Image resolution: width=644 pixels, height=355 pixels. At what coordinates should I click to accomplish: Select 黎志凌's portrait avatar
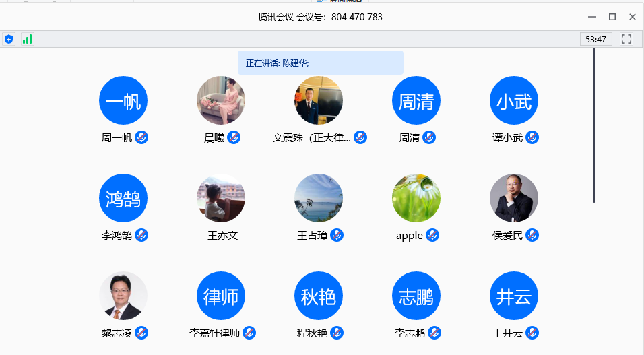click(x=123, y=296)
